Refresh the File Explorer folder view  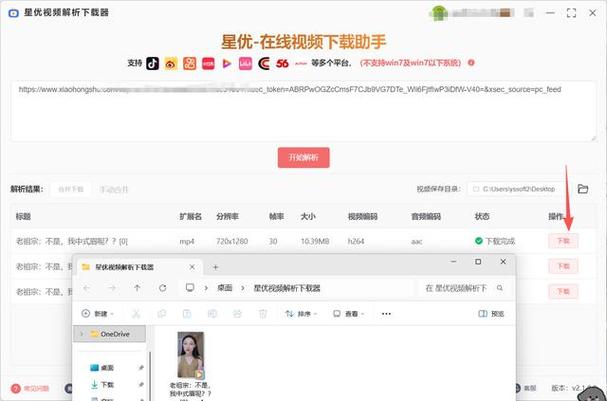pyautogui.click(x=162, y=288)
